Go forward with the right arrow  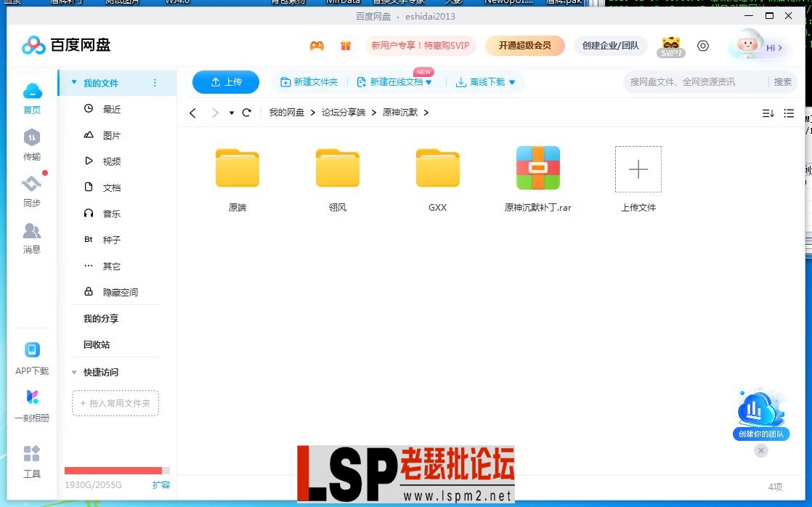(x=215, y=113)
